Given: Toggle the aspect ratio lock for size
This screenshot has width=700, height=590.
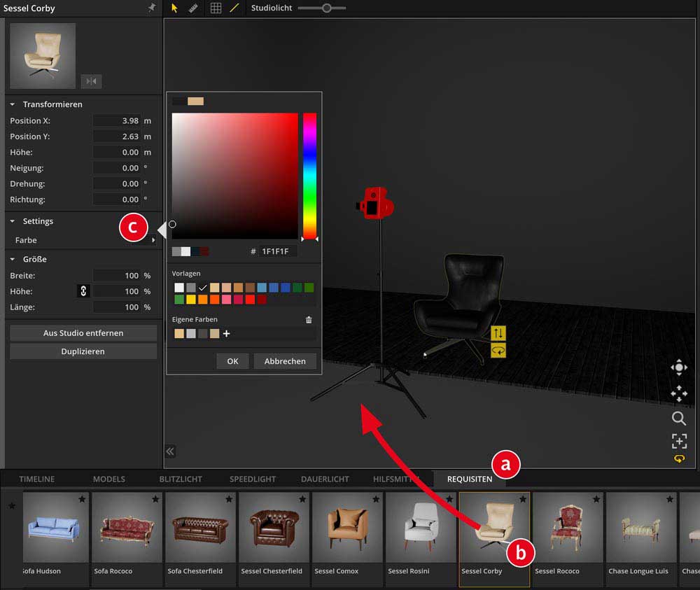Looking at the screenshot, I should 83,291.
